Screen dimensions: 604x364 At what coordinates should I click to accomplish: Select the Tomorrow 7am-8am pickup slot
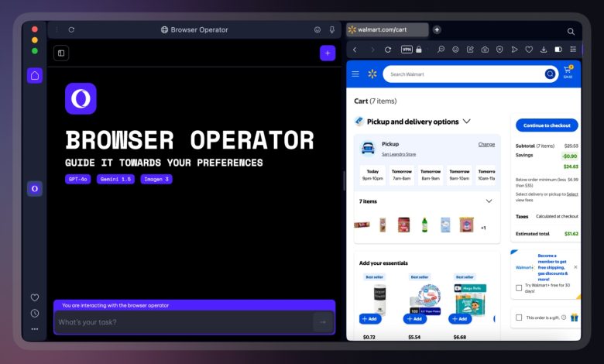(x=402, y=175)
